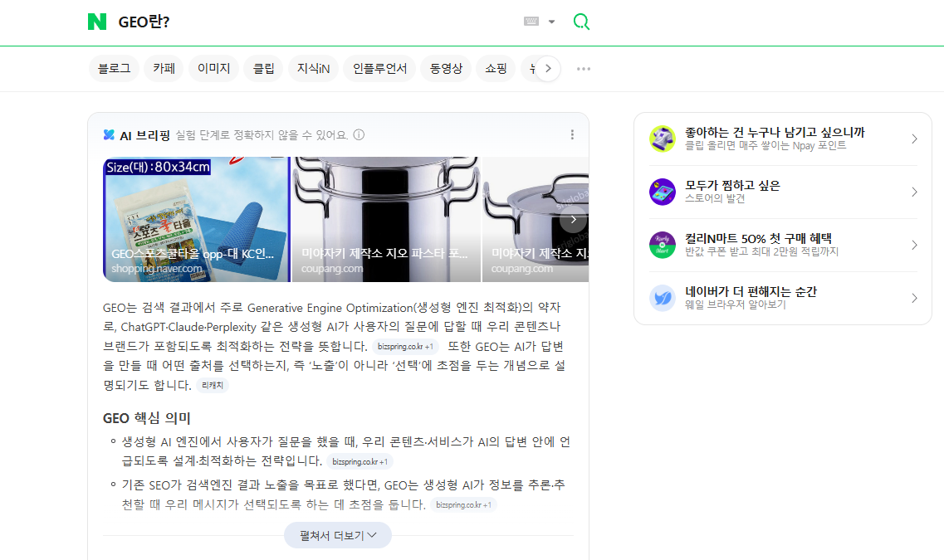Viewport: 944px width, 560px height.
Task: Open the 네이버가 더 편해지는 순간 banner
Action: (783, 298)
